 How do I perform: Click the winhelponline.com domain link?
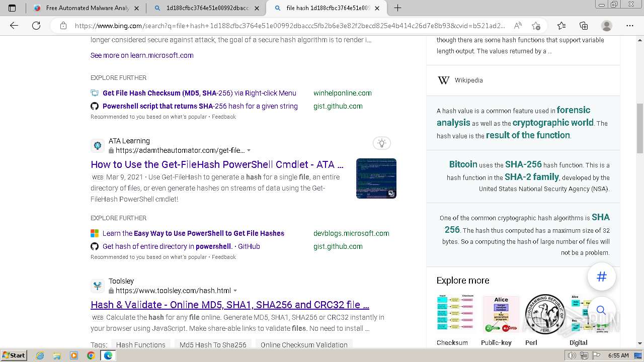[342, 93]
